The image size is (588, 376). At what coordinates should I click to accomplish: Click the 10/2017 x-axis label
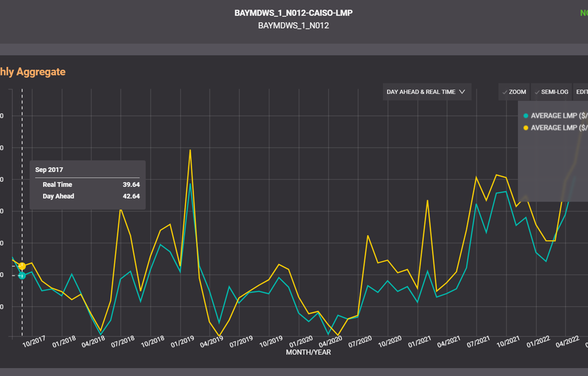(x=34, y=341)
